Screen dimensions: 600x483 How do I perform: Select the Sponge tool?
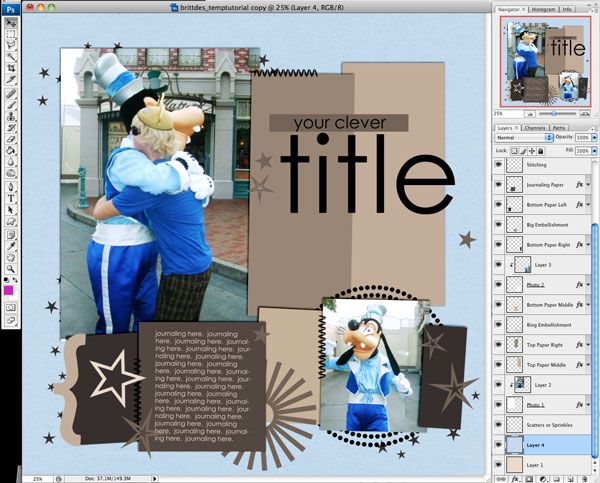point(11,173)
